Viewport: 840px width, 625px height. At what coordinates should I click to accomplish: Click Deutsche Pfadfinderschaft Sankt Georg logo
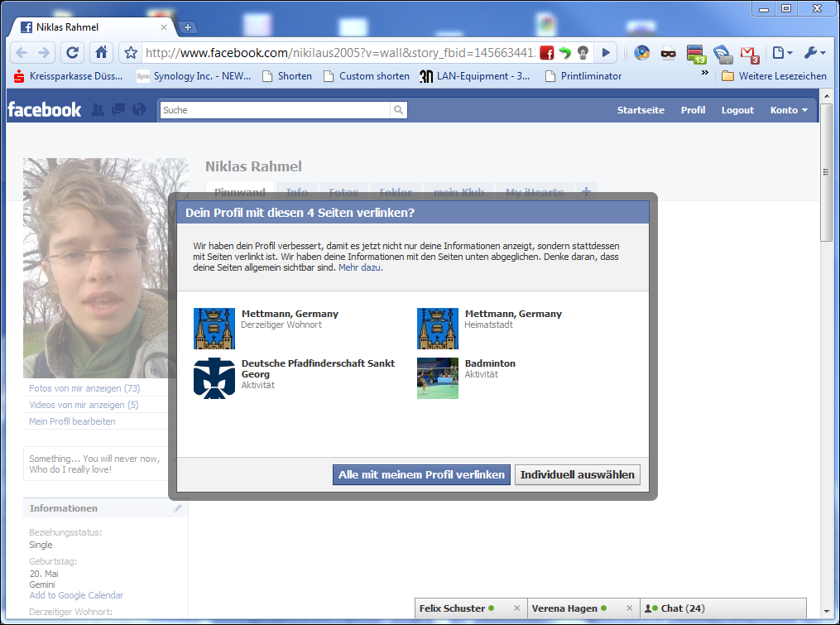coord(214,378)
